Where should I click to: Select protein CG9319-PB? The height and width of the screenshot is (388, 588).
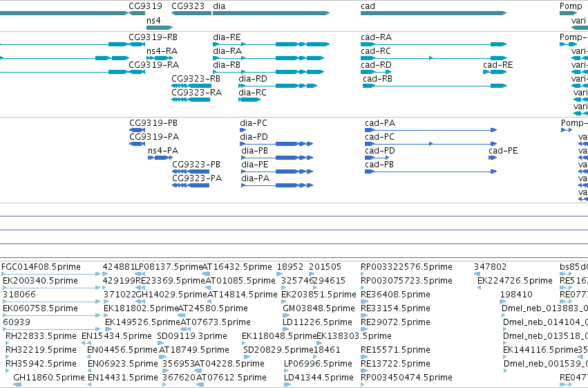click(137, 130)
